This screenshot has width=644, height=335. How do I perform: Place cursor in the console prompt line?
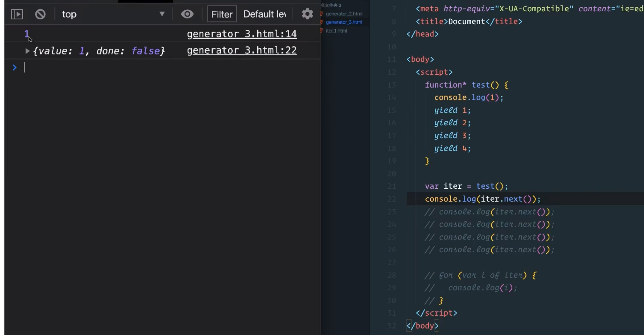click(171, 67)
